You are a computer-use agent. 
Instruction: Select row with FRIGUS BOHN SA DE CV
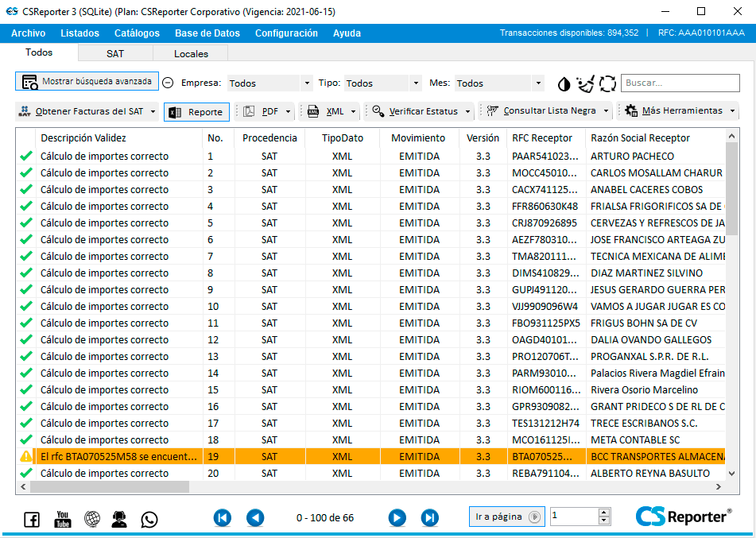[370, 323]
